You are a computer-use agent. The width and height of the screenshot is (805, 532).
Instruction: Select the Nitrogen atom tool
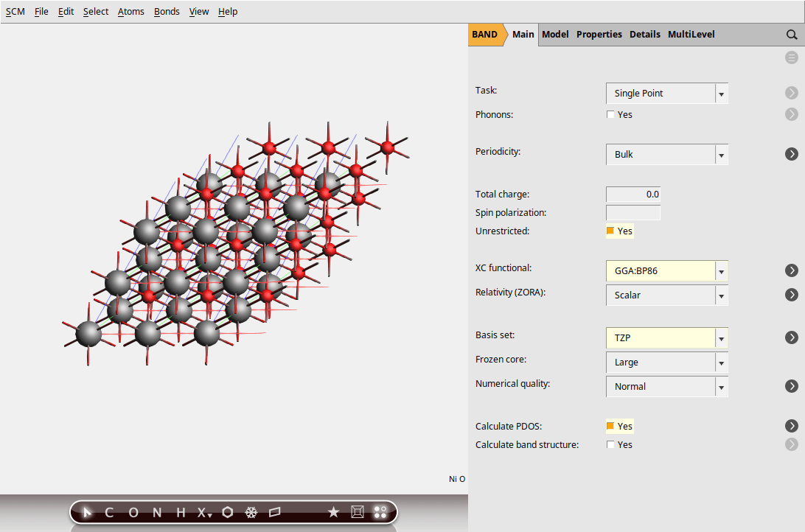[x=156, y=511]
